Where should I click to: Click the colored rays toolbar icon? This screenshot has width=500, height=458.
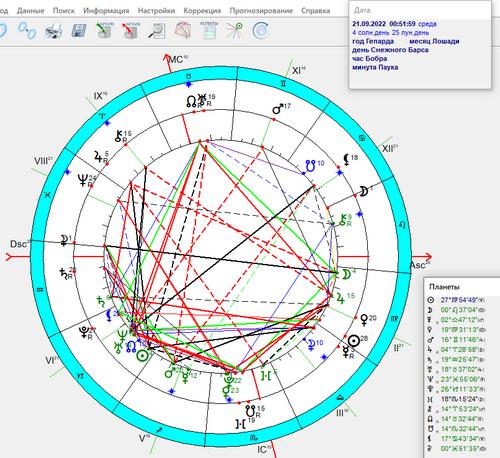234,30
